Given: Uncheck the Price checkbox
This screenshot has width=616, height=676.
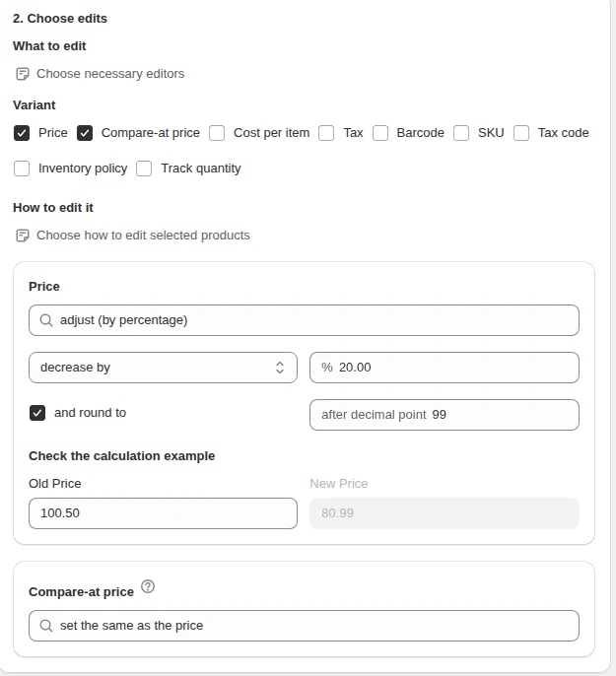Looking at the screenshot, I should [22, 133].
